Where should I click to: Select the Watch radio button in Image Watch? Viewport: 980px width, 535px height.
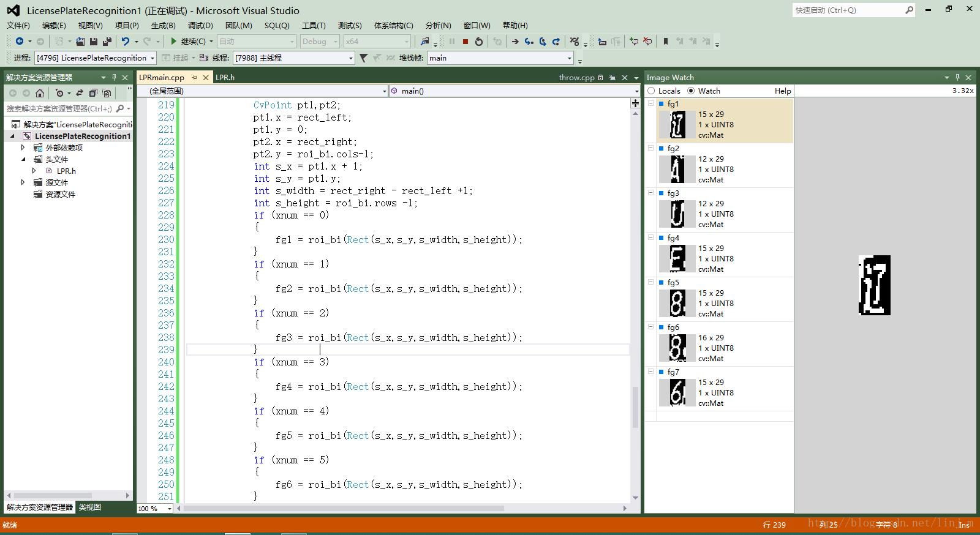click(x=691, y=91)
